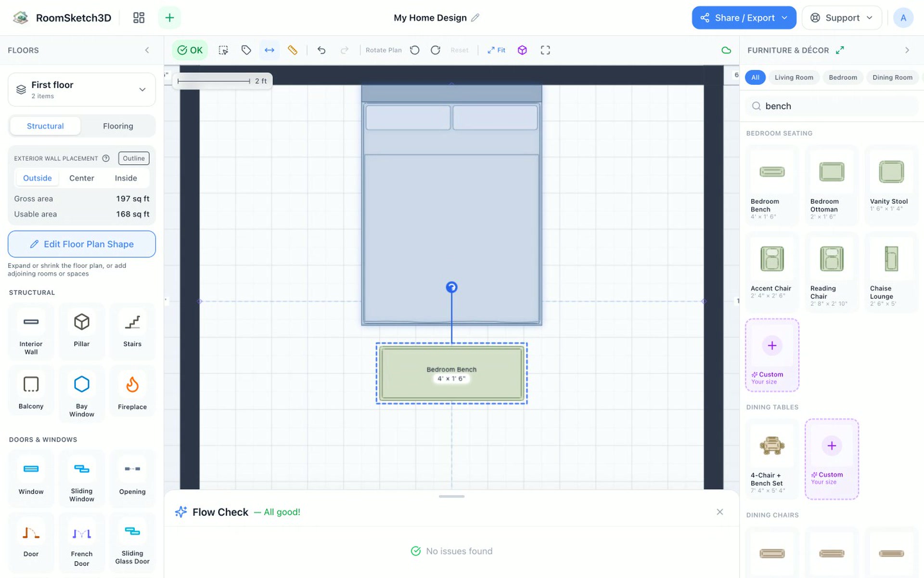Enter fullscreen canvas mode
The image size is (924, 578).
point(545,50)
